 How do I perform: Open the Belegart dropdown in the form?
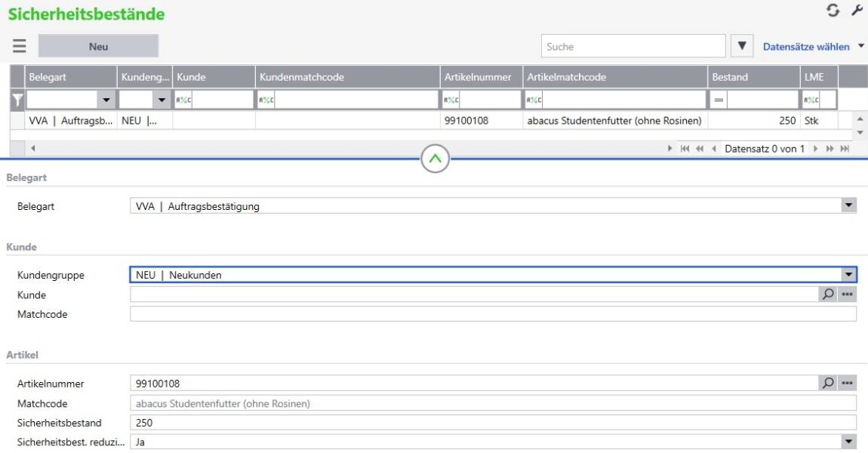click(848, 205)
